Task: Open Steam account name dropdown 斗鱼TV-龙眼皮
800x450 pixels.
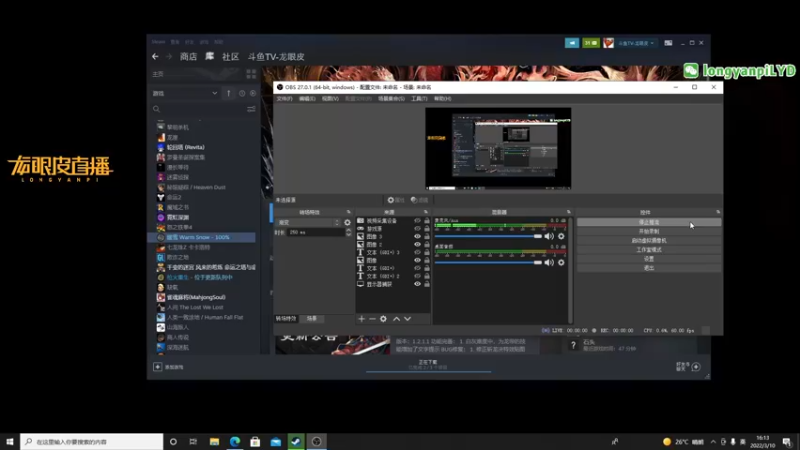Action: click(636, 43)
